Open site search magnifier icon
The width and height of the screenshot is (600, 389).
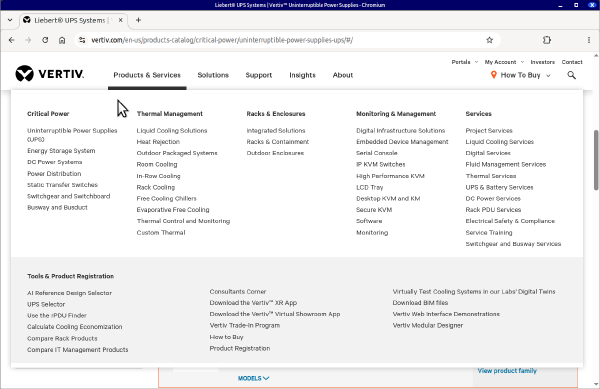(x=571, y=75)
